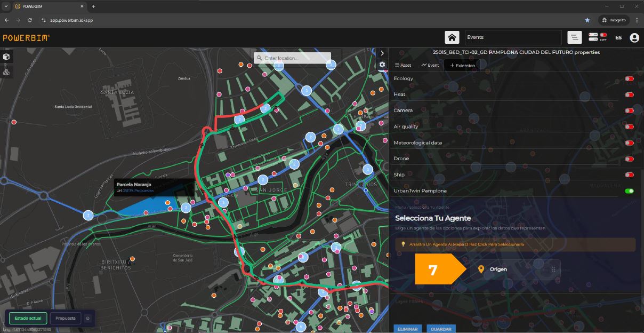The width and height of the screenshot is (644, 333).
Task: Switch to the Asset tab
Action: click(403, 65)
